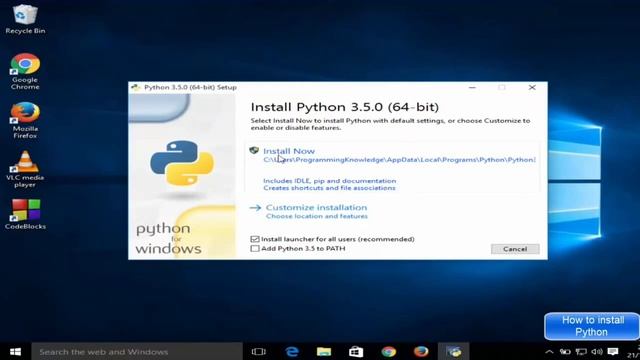Open Chrome from the taskbar

[389, 351]
